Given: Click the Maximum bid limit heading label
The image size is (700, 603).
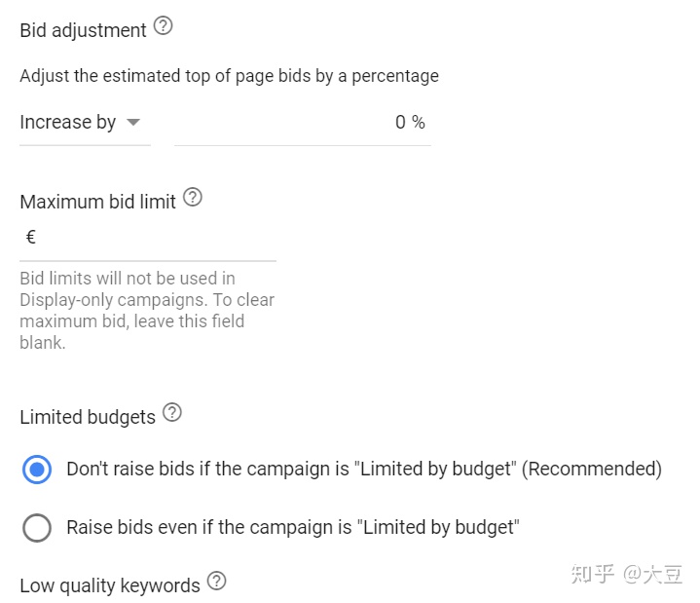Looking at the screenshot, I should (x=97, y=202).
